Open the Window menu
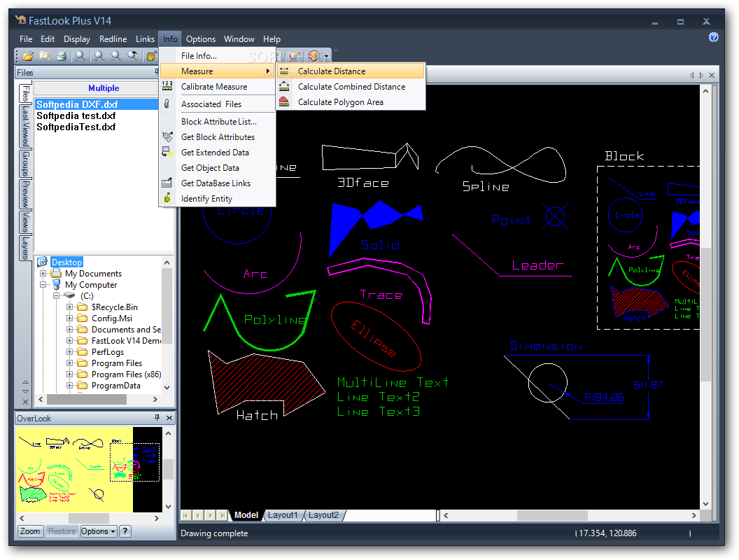Viewport: 739px width, 560px height. [239, 39]
